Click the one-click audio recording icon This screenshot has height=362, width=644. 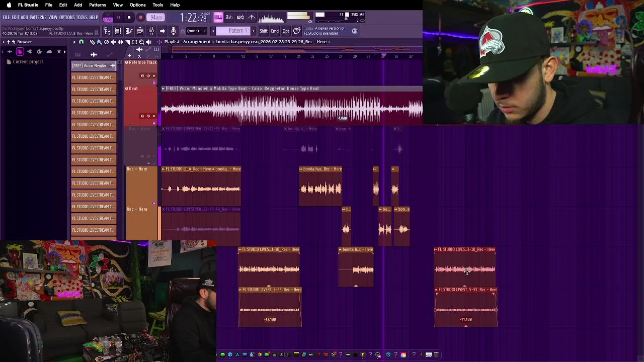click(x=173, y=31)
